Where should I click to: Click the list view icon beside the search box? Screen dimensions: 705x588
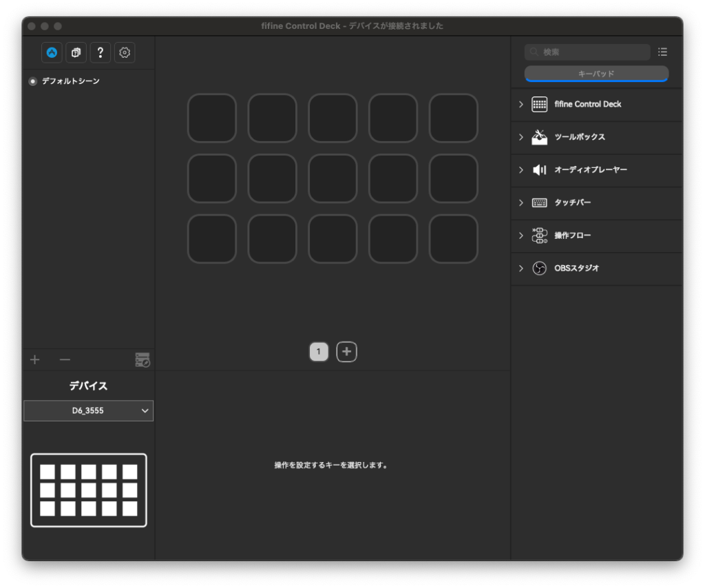coord(662,52)
